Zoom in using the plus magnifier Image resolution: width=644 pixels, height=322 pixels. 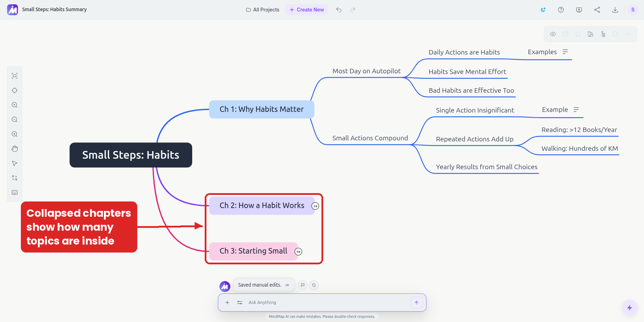[x=15, y=105]
